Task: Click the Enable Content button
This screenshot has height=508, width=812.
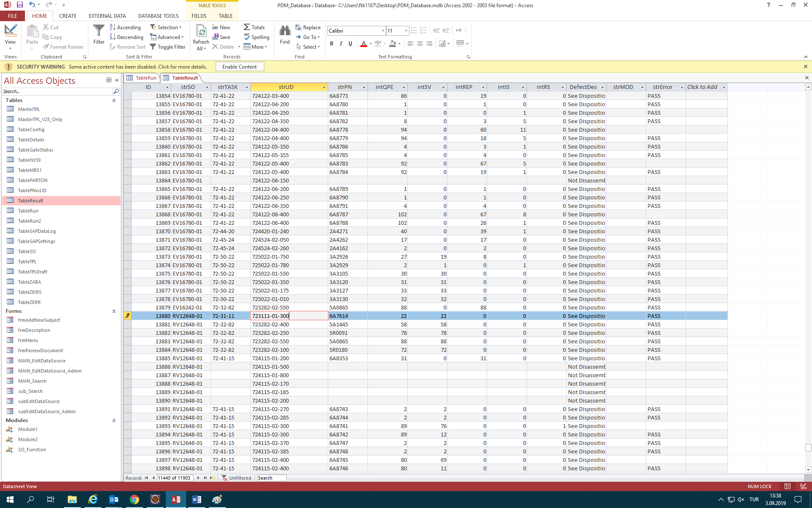Action: [x=239, y=67]
